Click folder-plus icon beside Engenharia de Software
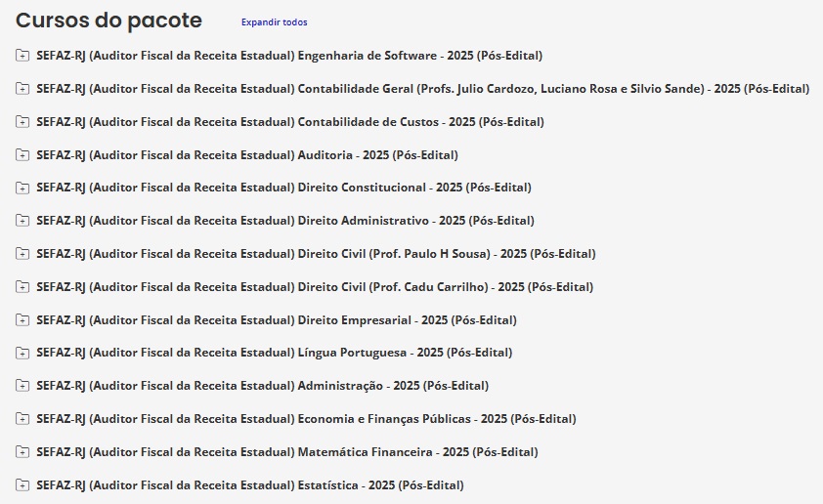The image size is (823, 504). 22,56
